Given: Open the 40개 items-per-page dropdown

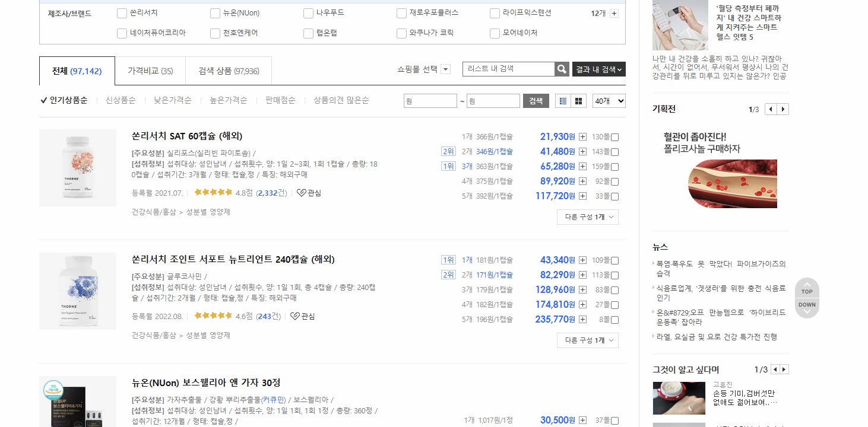Looking at the screenshot, I should (608, 100).
